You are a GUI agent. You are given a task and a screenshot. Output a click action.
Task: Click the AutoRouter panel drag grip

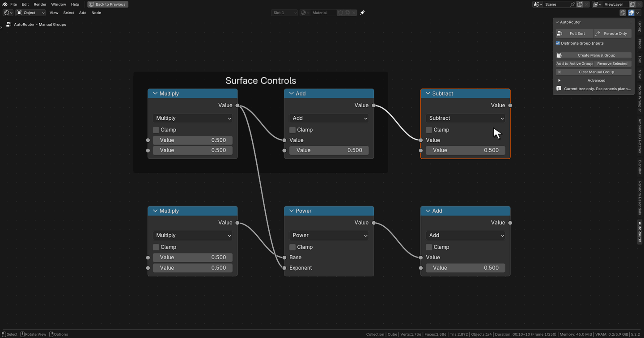[x=629, y=22]
